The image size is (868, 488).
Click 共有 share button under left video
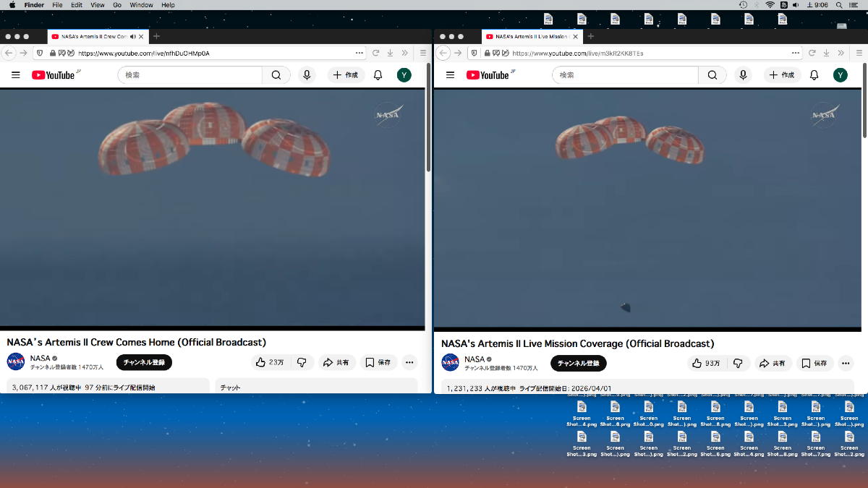pos(337,362)
